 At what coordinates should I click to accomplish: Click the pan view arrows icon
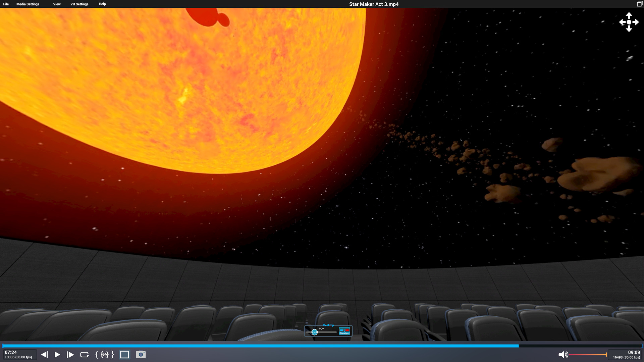[x=629, y=22]
